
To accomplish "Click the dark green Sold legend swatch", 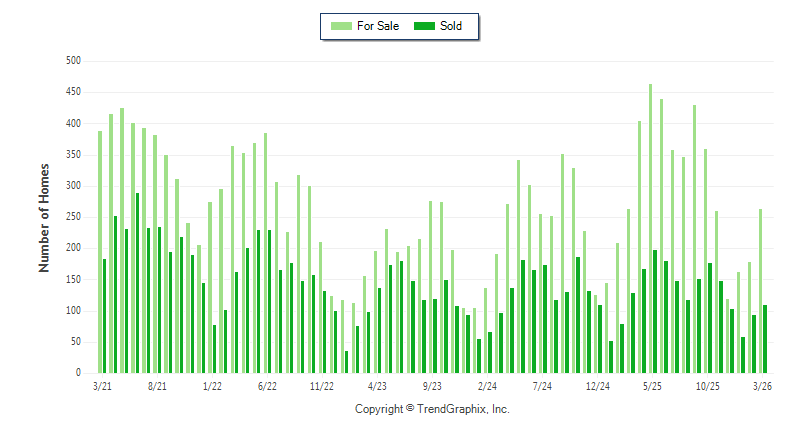I will tap(424, 26).
